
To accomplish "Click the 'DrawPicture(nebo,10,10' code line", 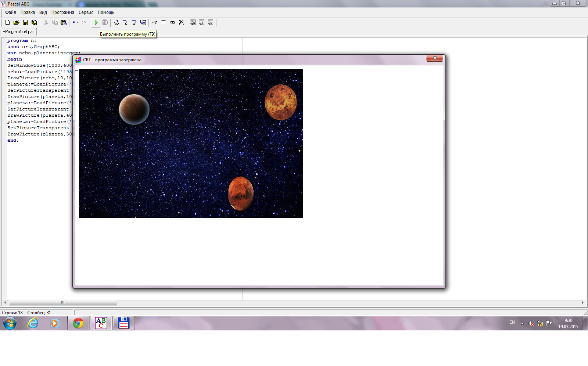I will pos(40,78).
